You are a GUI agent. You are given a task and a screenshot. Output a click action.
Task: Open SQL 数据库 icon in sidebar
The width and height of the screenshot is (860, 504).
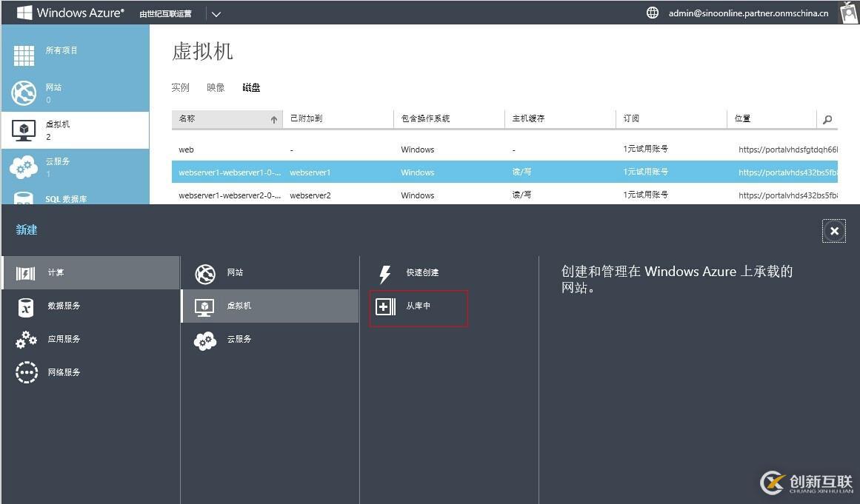pos(24,198)
